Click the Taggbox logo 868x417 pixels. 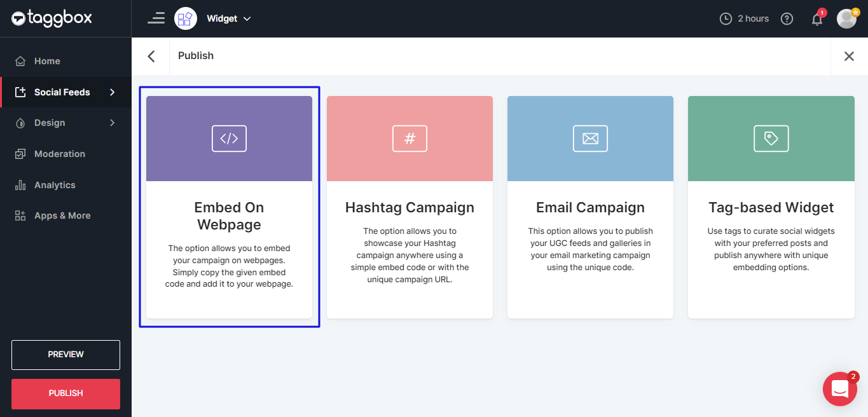click(52, 18)
